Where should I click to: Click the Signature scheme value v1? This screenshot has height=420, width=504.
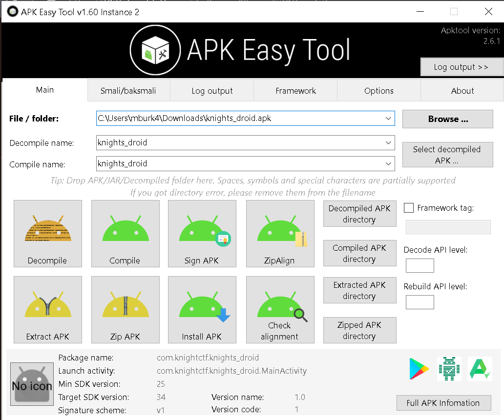tap(160, 410)
